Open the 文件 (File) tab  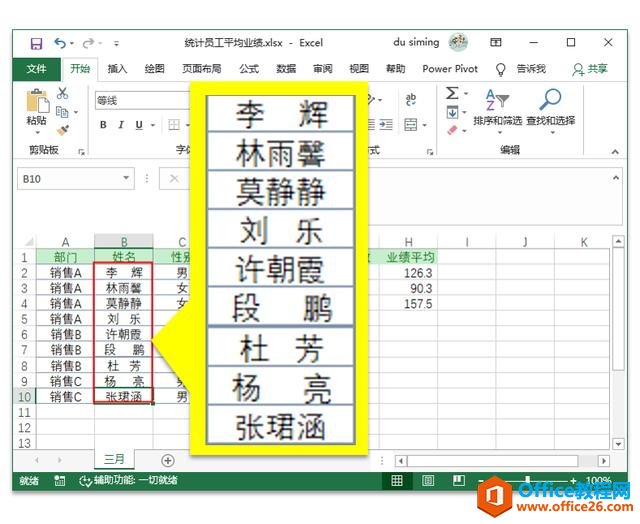tap(36, 69)
